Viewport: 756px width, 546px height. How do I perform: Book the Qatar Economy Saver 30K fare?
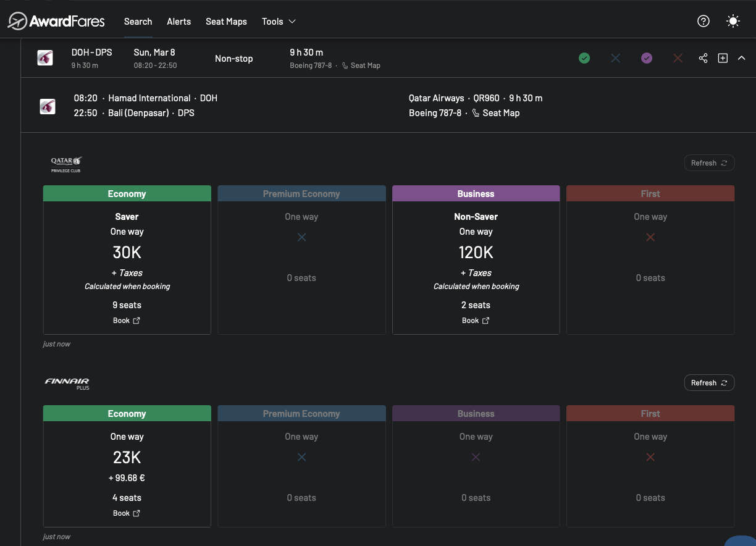127,321
